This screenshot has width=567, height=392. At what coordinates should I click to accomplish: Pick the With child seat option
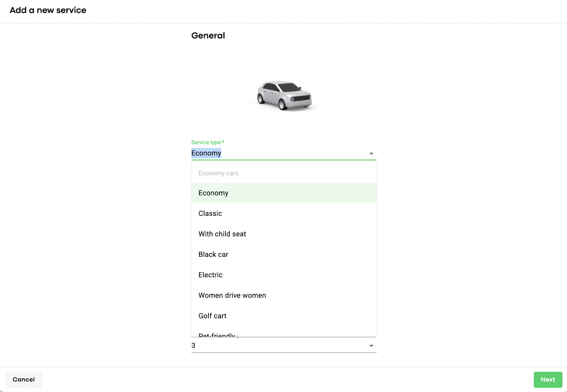[x=222, y=234]
